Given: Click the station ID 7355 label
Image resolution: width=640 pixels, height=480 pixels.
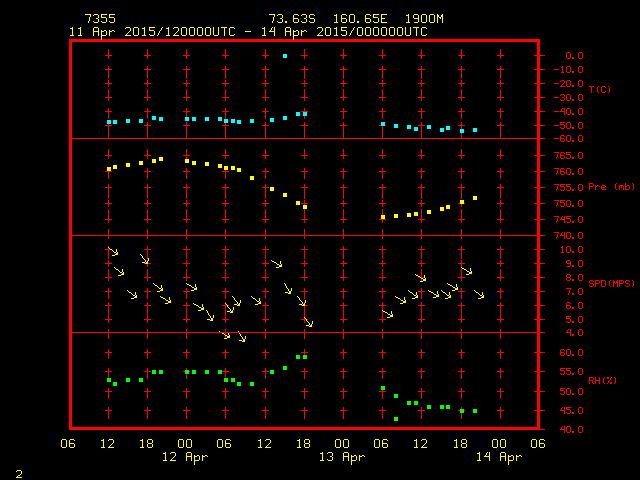Looking at the screenshot, I should point(100,19).
